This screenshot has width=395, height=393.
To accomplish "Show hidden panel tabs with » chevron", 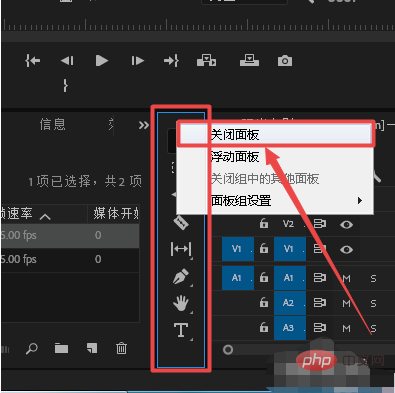I will point(144,125).
